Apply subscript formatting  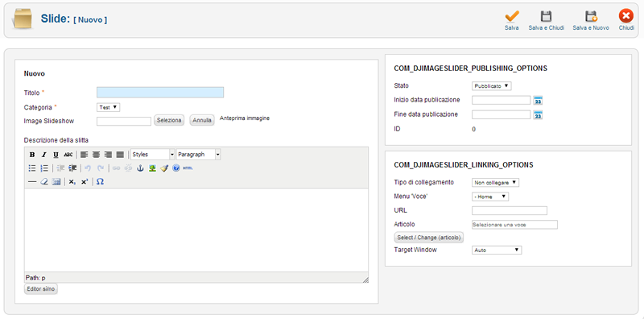72,182
